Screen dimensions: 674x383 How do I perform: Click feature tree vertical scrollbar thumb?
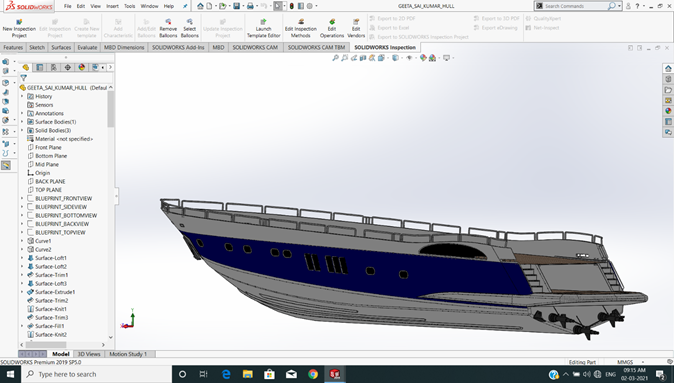point(111,109)
